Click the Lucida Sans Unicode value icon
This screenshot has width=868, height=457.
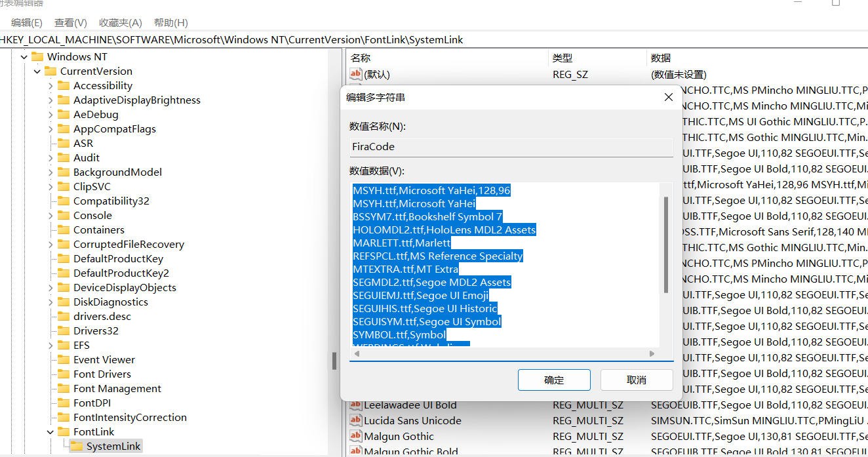point(356,421)
